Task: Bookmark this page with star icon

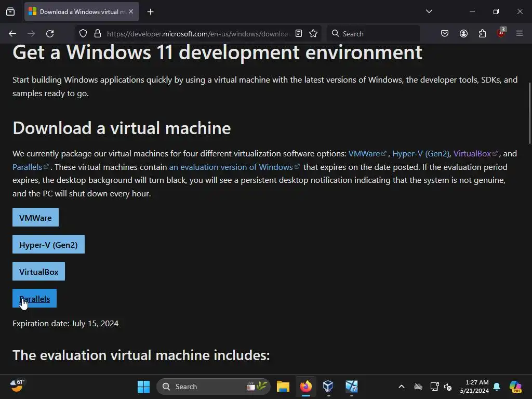Action: tap(313, 34)
